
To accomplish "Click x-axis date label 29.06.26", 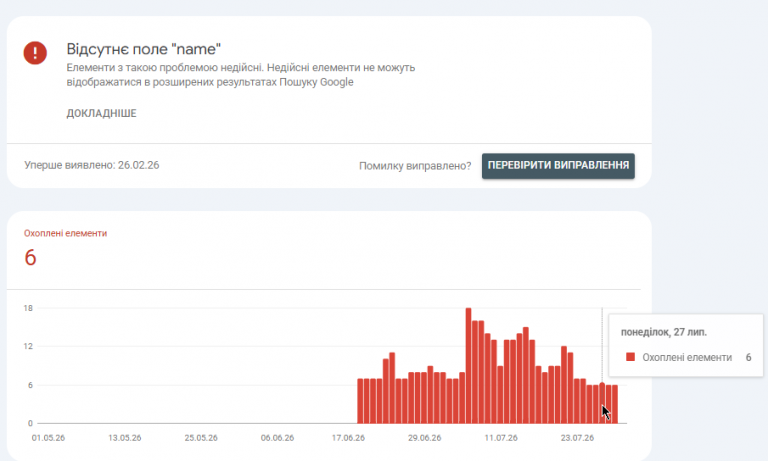I will (x=425, y=438).
